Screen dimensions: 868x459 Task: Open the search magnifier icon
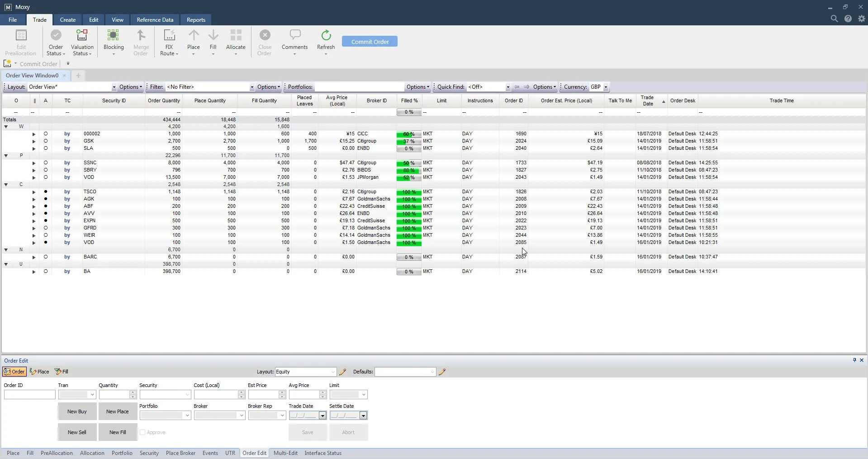(834, 19)
